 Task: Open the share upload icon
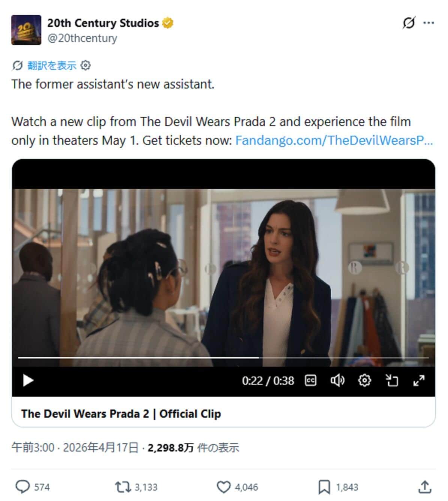pyautogui.click(x=425, y=487)
